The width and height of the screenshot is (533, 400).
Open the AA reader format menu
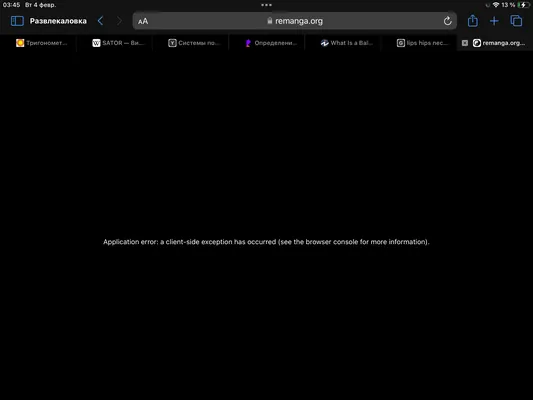pos(143,21)
